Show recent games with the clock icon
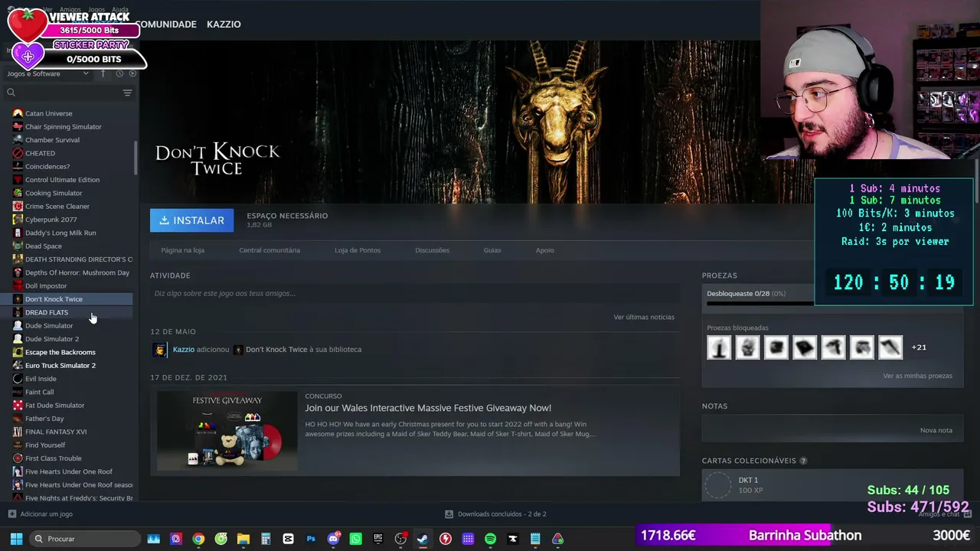Image resolution: width=980 pixels, height=551 pixels. (119, 73)
